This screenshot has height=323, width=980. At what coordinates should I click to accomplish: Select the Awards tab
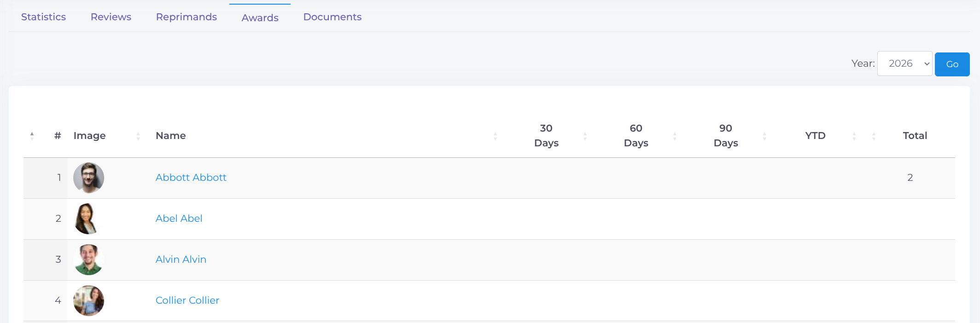pos(260,18)
